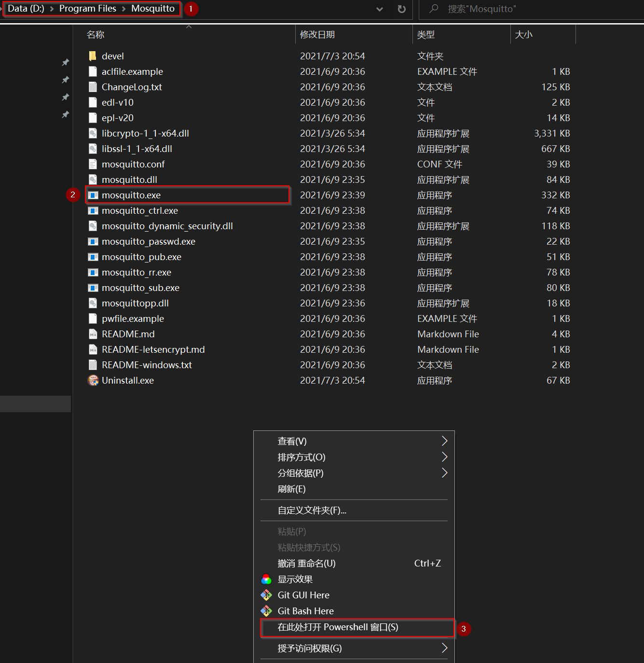Image resolution: width=644 pixels, height=663 pixels.
Task: Click the Mosquitto breadcrumb segment
Action: tap(153, 9)
